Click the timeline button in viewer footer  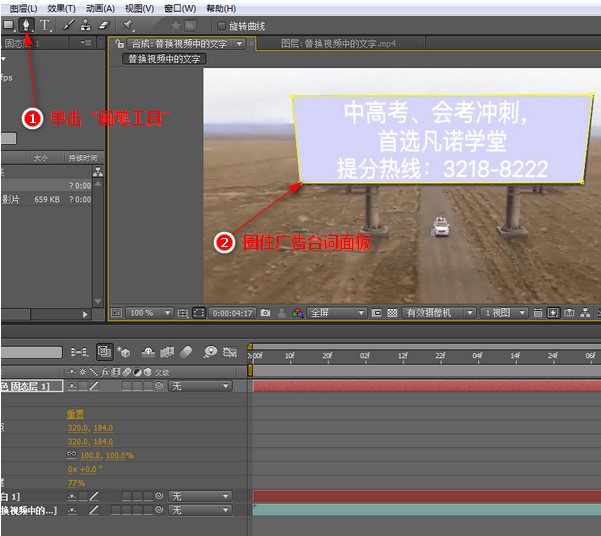(569, 313)
